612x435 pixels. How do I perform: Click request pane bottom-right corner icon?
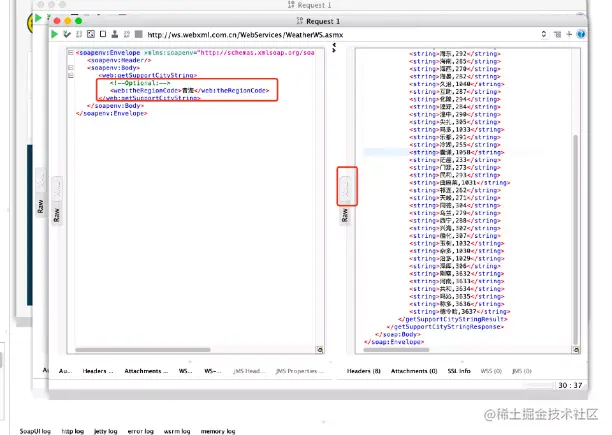click(320, 350)
